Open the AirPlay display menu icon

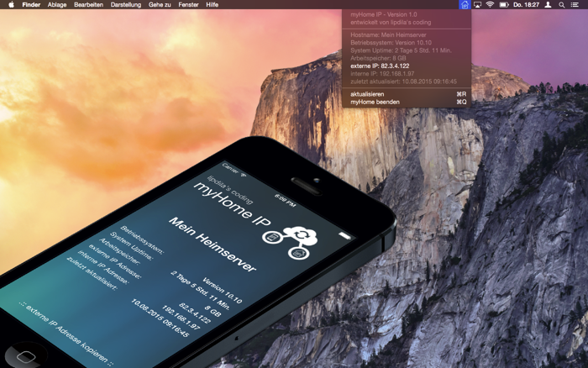click(477, 5)
